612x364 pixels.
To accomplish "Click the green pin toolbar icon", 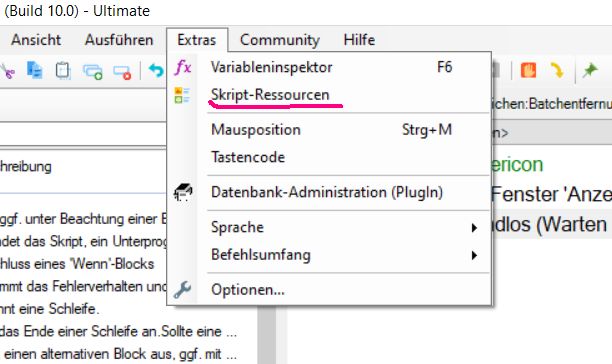I will click(x=590, y=71).
